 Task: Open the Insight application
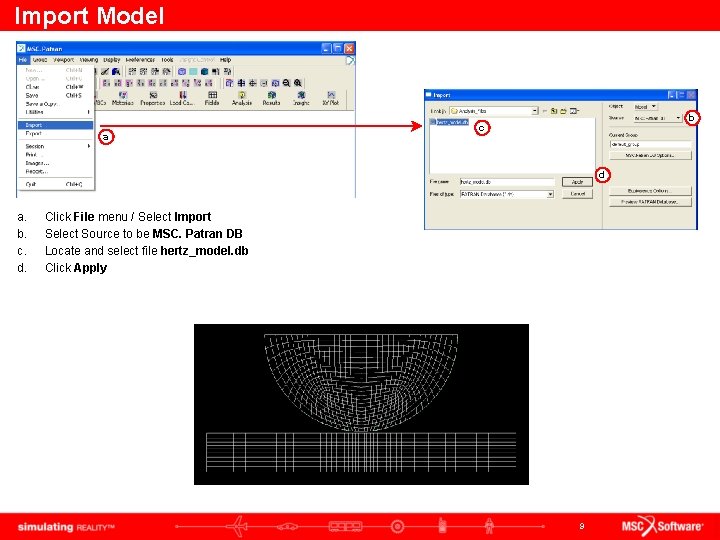[301, 98]
